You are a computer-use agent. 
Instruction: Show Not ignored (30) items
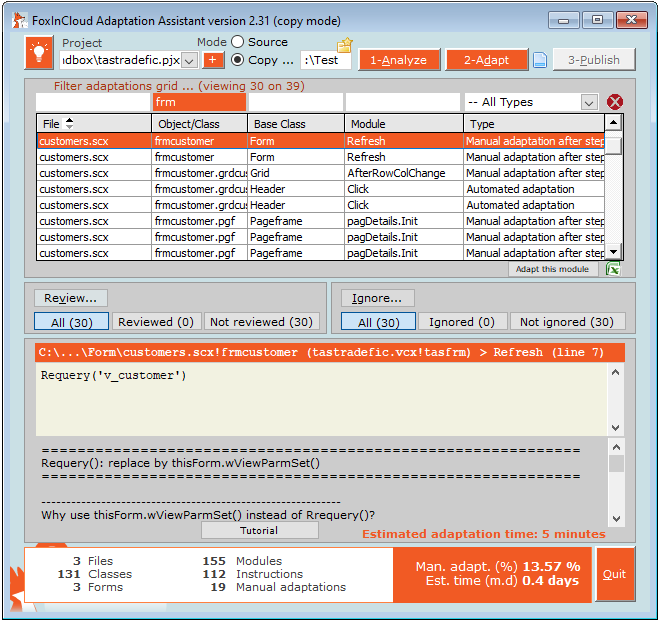coord(567,322)
